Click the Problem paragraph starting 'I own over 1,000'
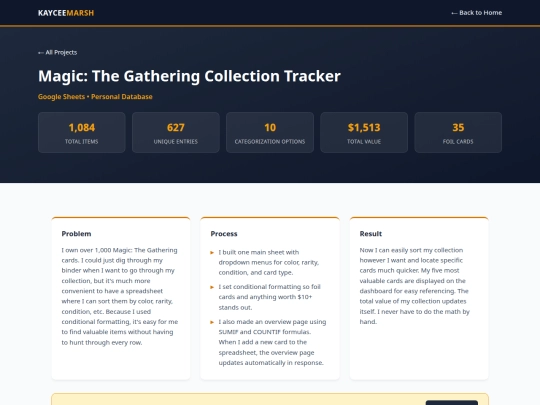This screenshot has width=540, height=405. [120, 296]
